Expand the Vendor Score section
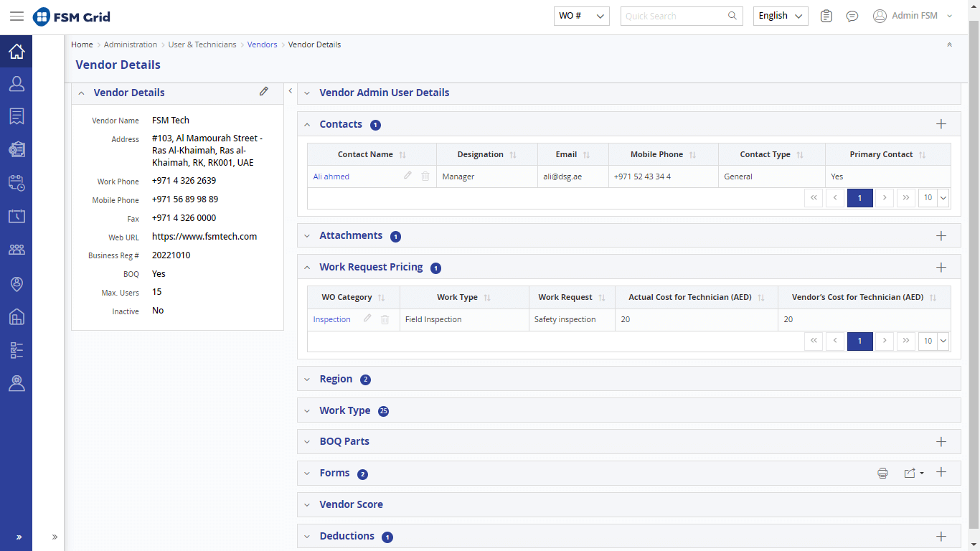The image size is (980, 551). click(x=307, y=504)
